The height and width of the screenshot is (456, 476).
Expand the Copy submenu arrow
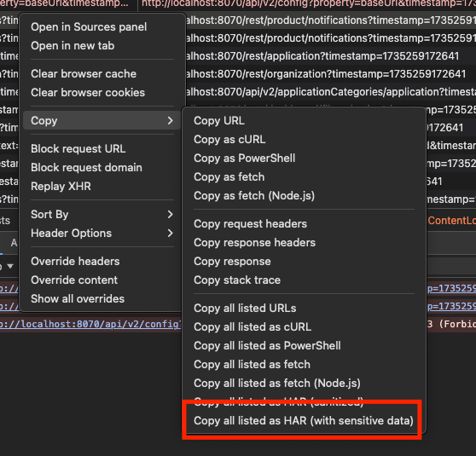[x=170, y=121]
